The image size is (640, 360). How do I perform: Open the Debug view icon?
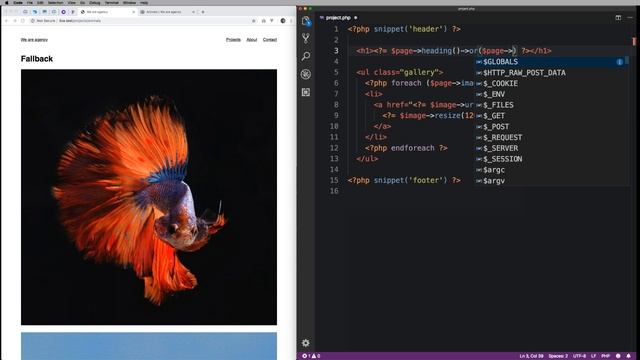(x=306, y=74)
